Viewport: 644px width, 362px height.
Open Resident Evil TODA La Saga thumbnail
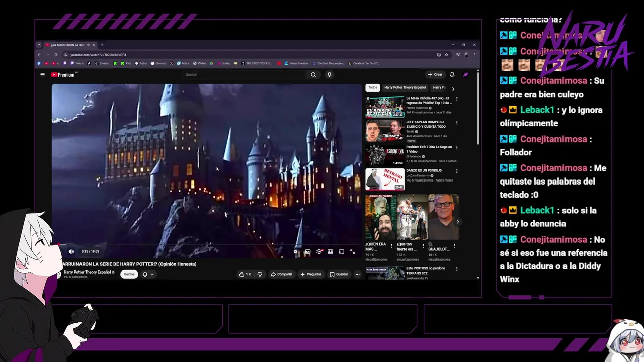point(385,155)
